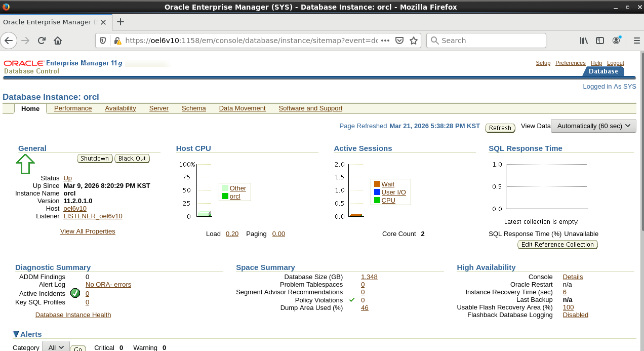Click the Other legend green swatch
Screen dimensions: 644x351
pyautogui.click(x=225, y=188)
